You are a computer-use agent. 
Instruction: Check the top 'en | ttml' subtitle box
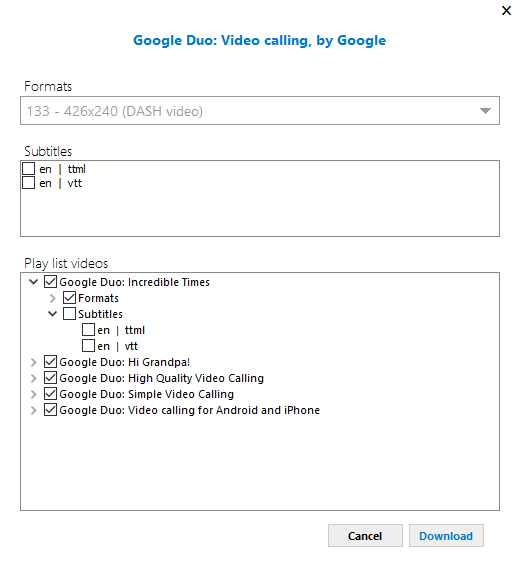[28, 169]
